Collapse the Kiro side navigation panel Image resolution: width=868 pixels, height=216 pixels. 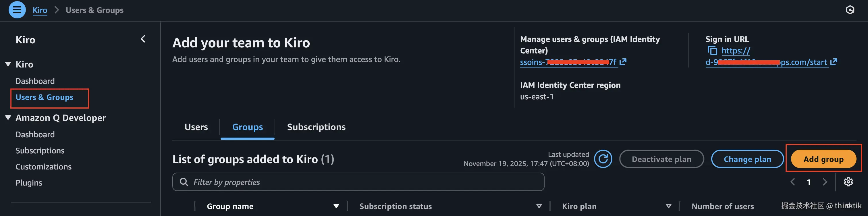[143, 39]
